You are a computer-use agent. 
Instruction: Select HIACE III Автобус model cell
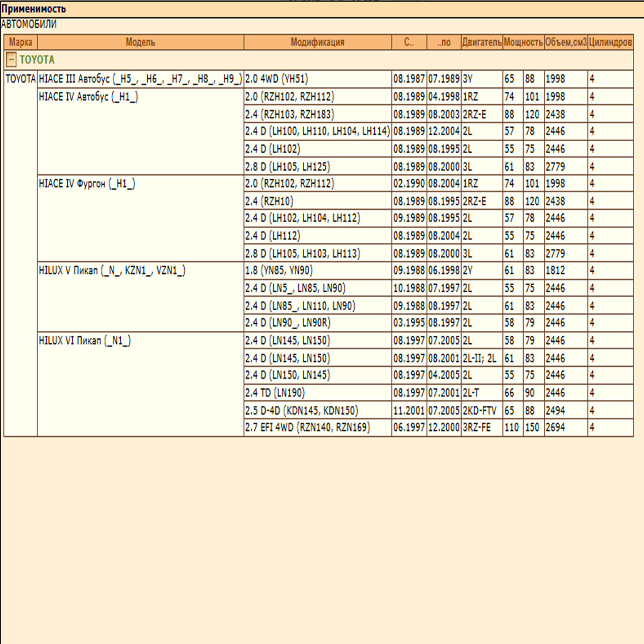coord(140,79)
